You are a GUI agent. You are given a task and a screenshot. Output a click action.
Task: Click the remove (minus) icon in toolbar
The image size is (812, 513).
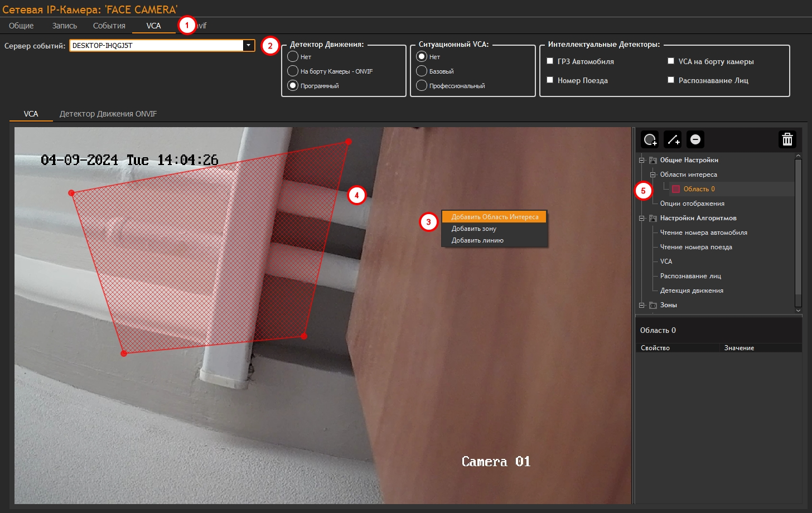click(695, 139)
